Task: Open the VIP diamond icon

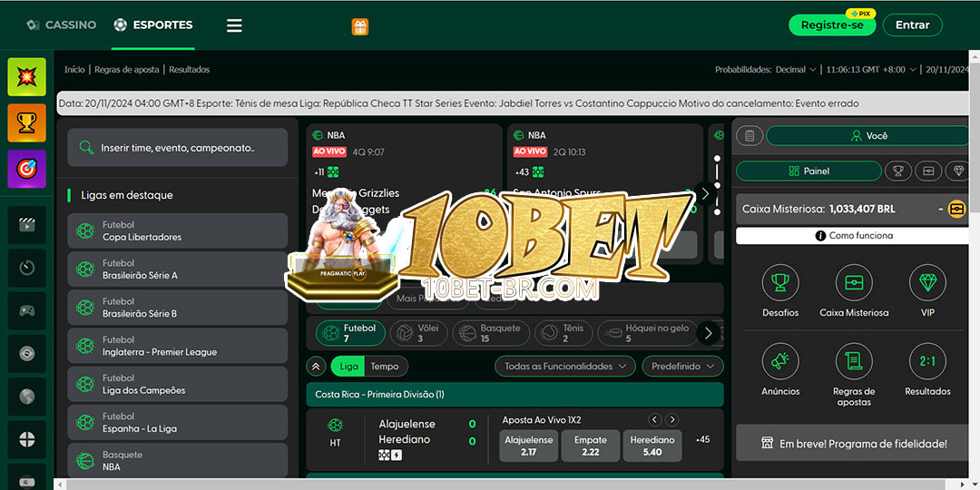Action: [x=927, y=282]
